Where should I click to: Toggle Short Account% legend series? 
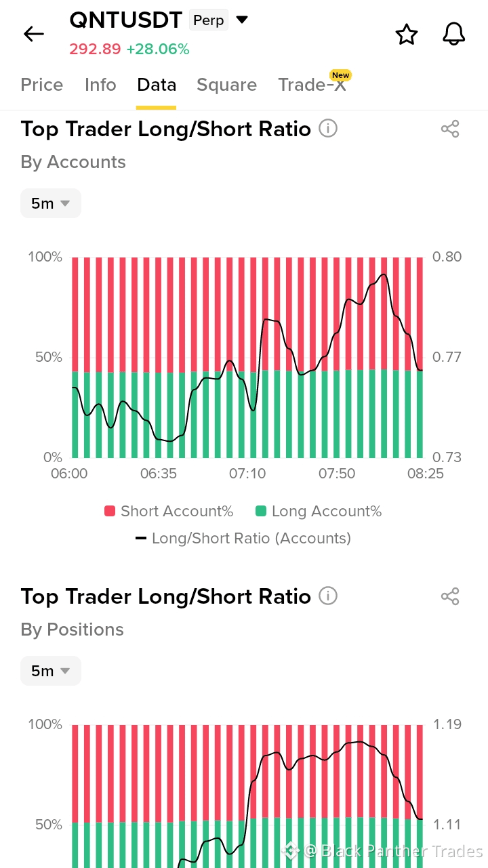(168, 512)
